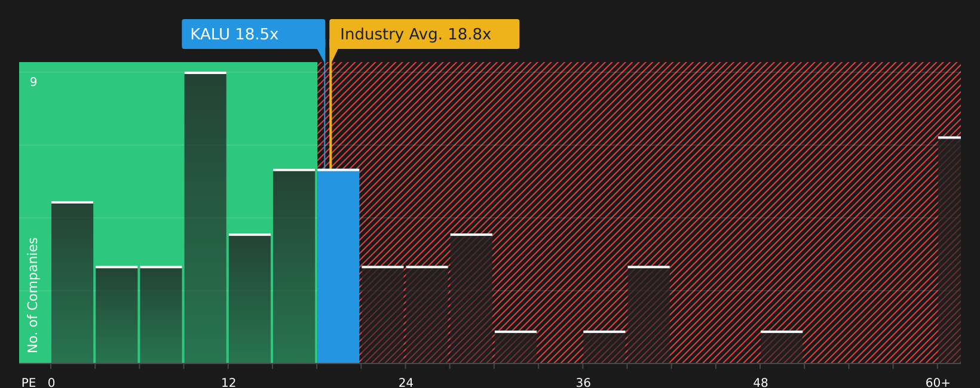Select the blue highlighted KALU bar
Image resolution: width=980 pixels, height=388 pixels.
[338, 266]
